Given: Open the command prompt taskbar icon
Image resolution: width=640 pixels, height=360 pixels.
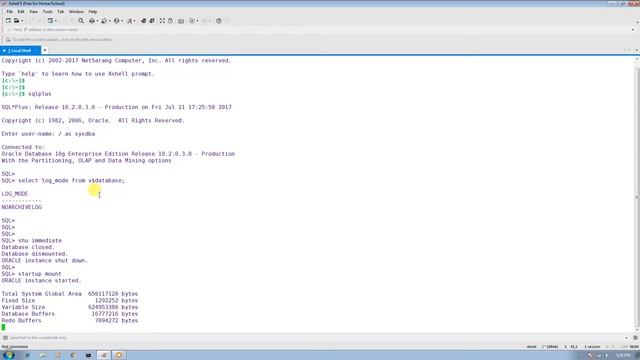Looking at the screenshot, I should pyautogui.click(x=88, y=355).
